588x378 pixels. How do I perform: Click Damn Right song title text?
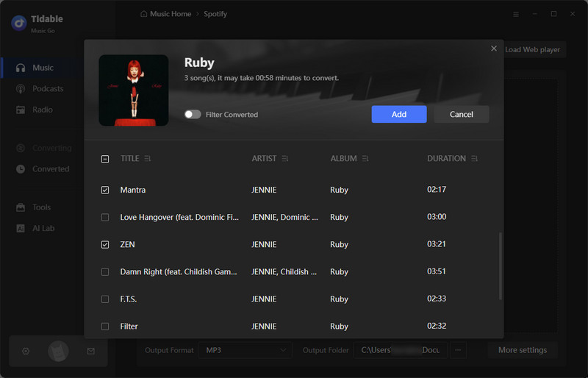tap(179, 272)
